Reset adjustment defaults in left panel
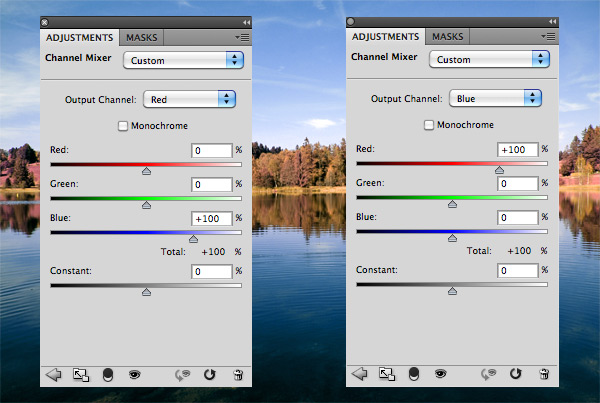The height and width of the screenshot is (403, 600). click(210, 375)
